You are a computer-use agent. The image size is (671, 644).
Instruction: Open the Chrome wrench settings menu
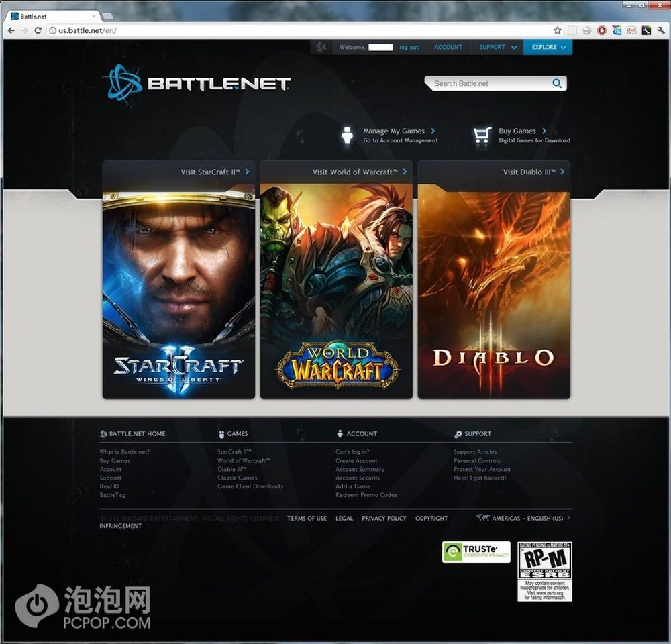pyautogui.click(x=661, y=30)
